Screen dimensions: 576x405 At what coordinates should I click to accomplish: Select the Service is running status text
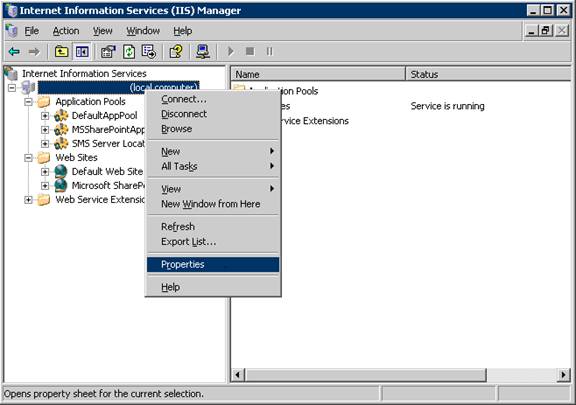(x=447, y=106)
